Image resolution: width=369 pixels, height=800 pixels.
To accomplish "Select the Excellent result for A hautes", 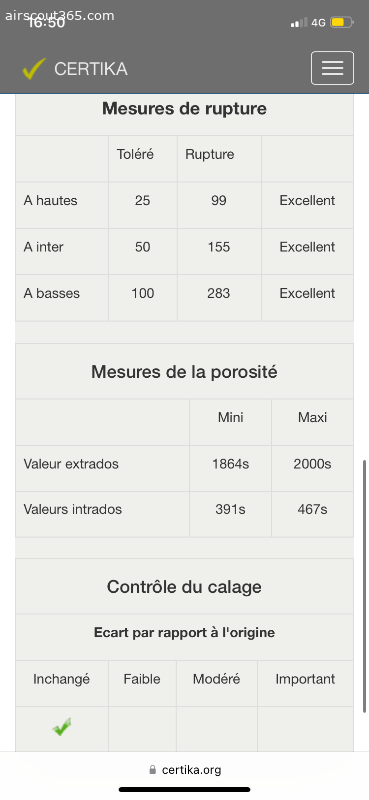I will pos(307,201).
